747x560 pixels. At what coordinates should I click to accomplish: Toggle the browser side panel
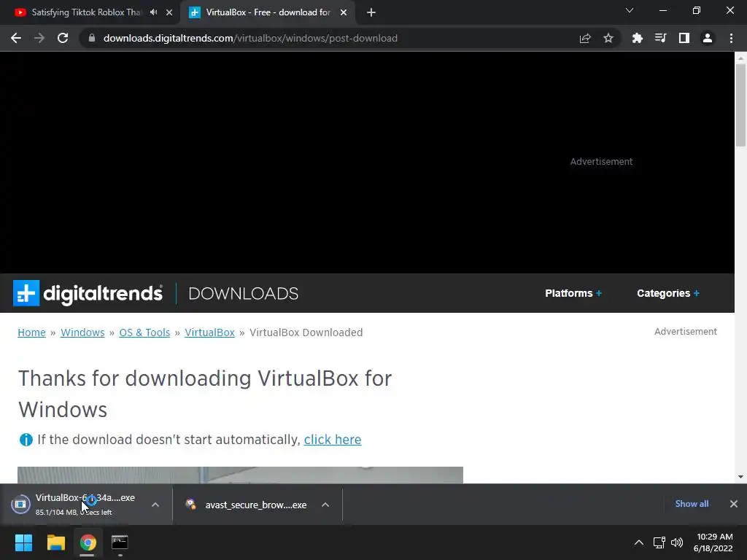coord(684,38)
